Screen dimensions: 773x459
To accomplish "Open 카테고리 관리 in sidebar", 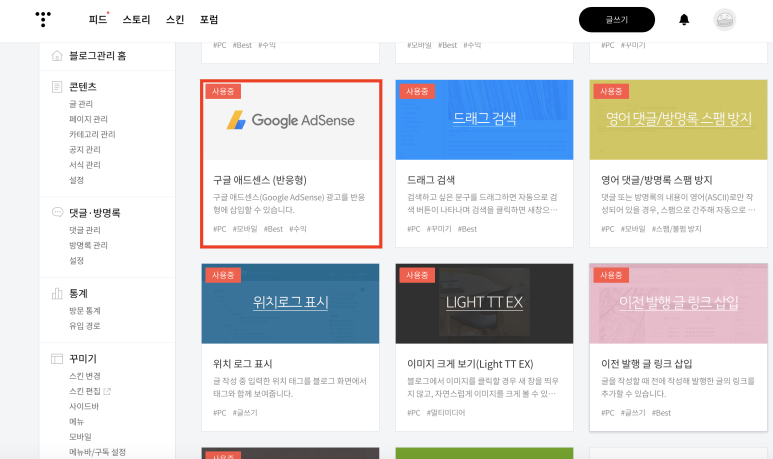I will (x=92, y=134).
